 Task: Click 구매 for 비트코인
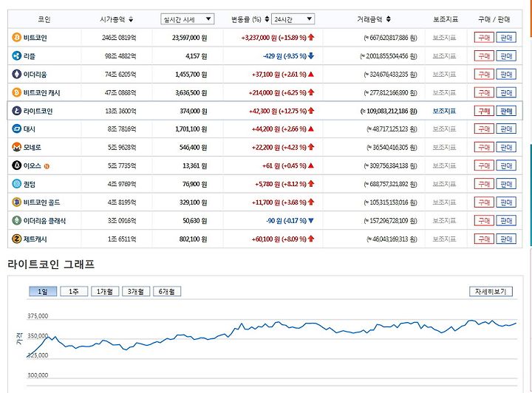point(484,37)
